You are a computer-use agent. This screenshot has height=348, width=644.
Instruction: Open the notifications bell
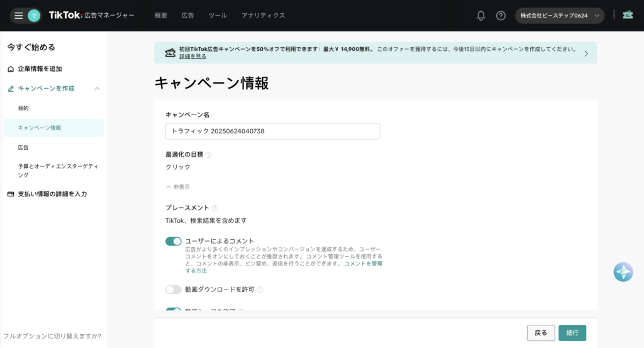coord(480,16)
